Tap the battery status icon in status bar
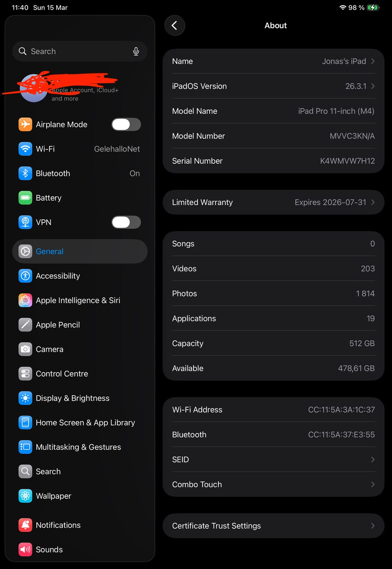This screenshot has width=392, height=569. click(373, 7)
